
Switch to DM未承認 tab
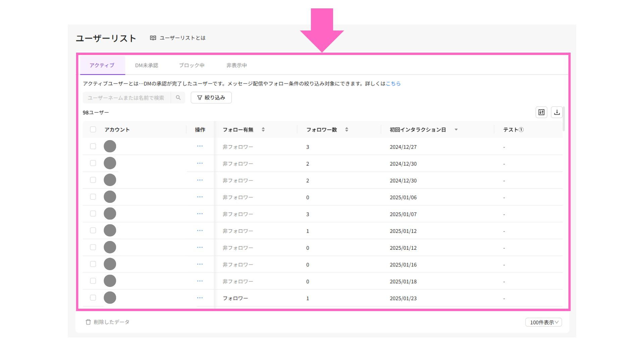(147, 65)
